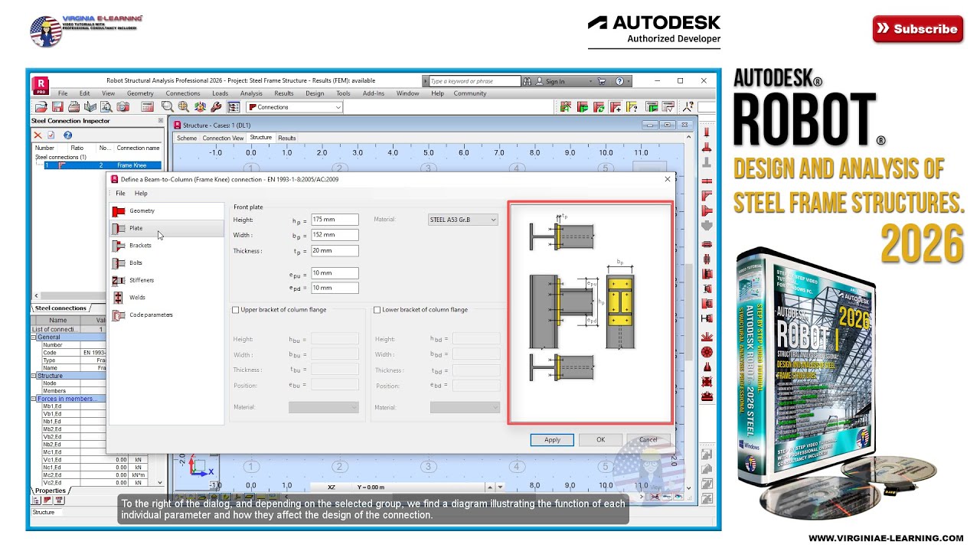The width and height of the screenshot is (980, 551).
Task: Click the binoculars search icon
Action: coord(527,81)
